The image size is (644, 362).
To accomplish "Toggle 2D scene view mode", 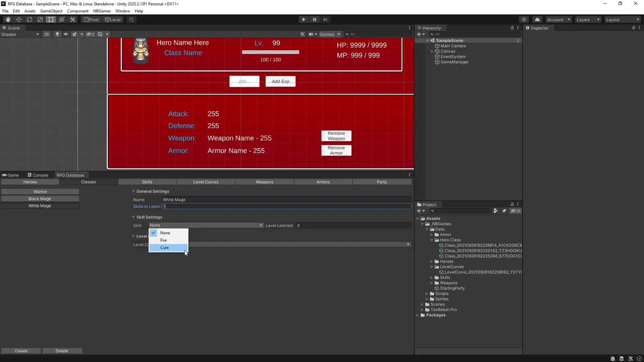I will 47,34.
